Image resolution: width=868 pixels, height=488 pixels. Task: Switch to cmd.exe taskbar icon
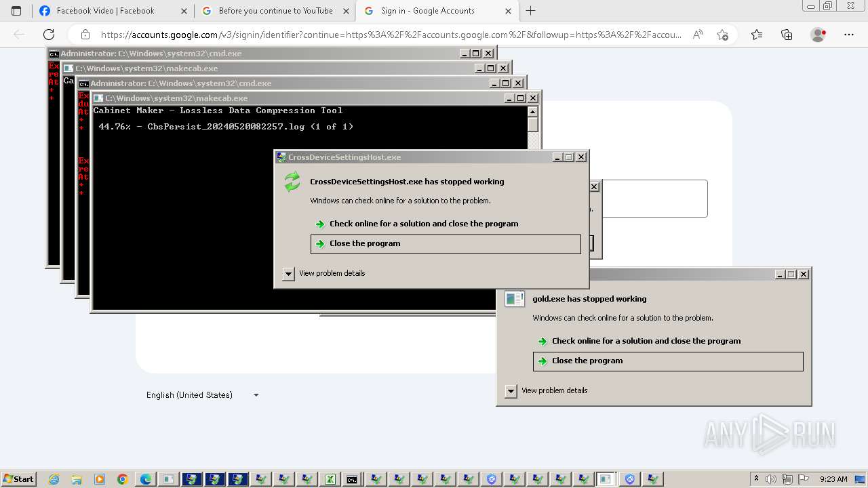[352, 479]
